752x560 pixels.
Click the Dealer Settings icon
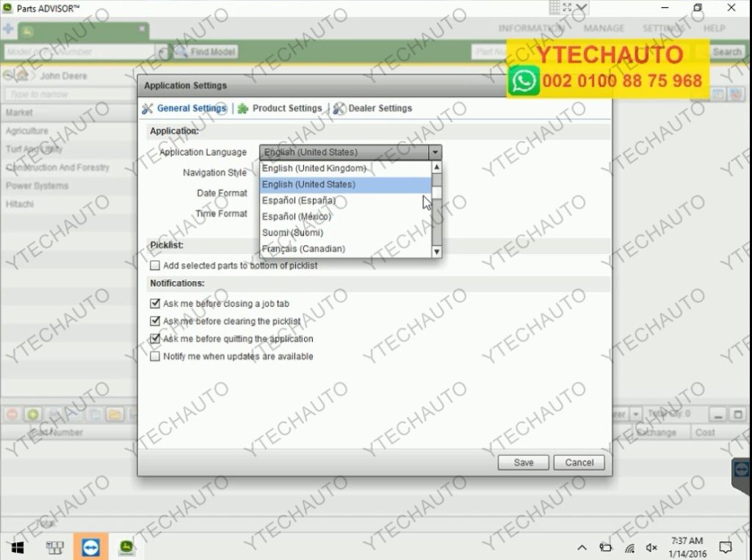[x=339, y=109]
